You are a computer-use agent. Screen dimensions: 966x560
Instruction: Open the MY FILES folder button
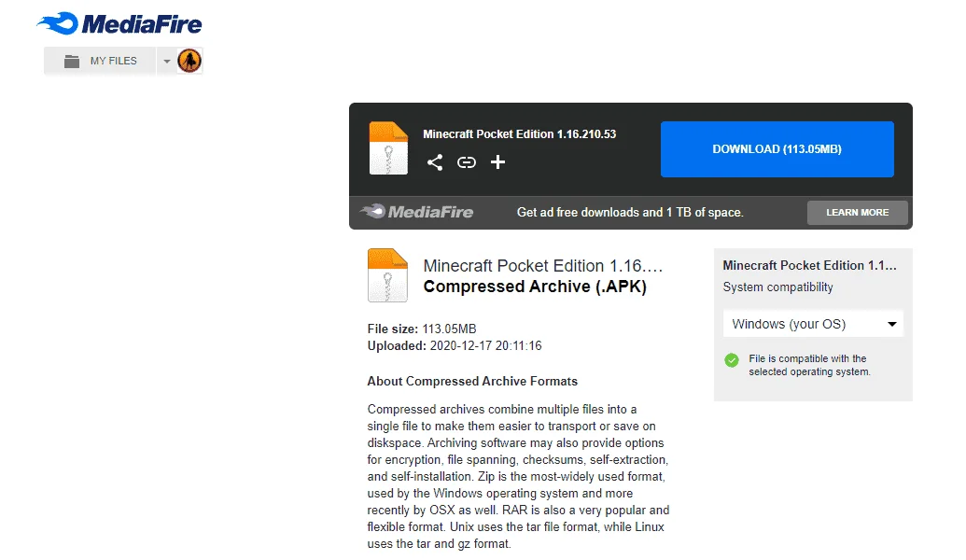pos(100,61)
